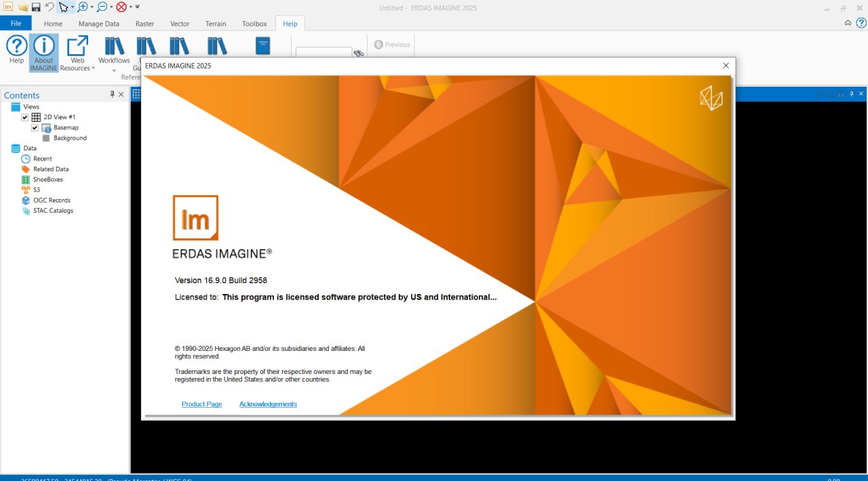
Task: Click the STAC Catalogs icon
Action: [26, 211]
